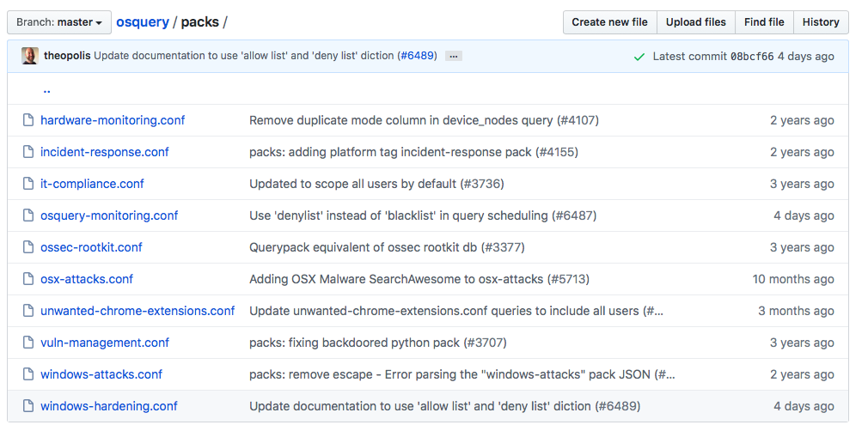
Task: Open commit 'Update unwanted-chrome-extensions.conf queries' message
Action: point(456,311)
